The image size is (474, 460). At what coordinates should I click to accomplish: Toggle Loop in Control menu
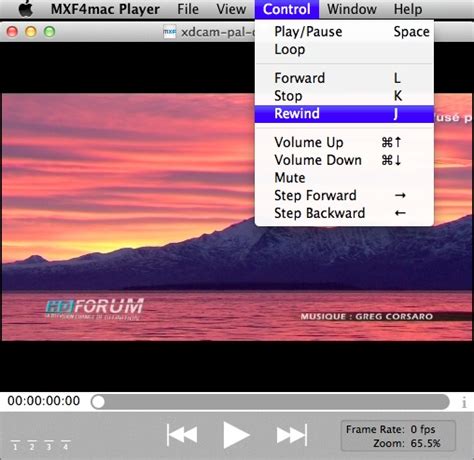tap(344, 49)
